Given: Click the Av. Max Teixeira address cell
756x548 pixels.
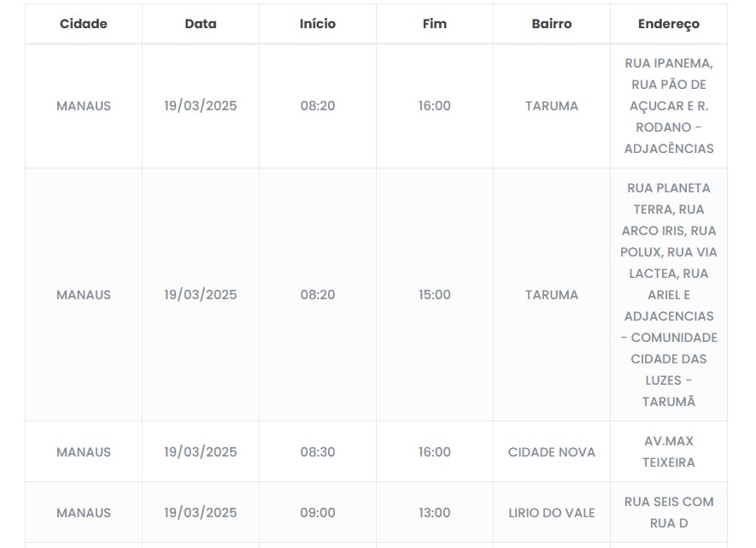Looking at the screenshot, I should point(669,452).
